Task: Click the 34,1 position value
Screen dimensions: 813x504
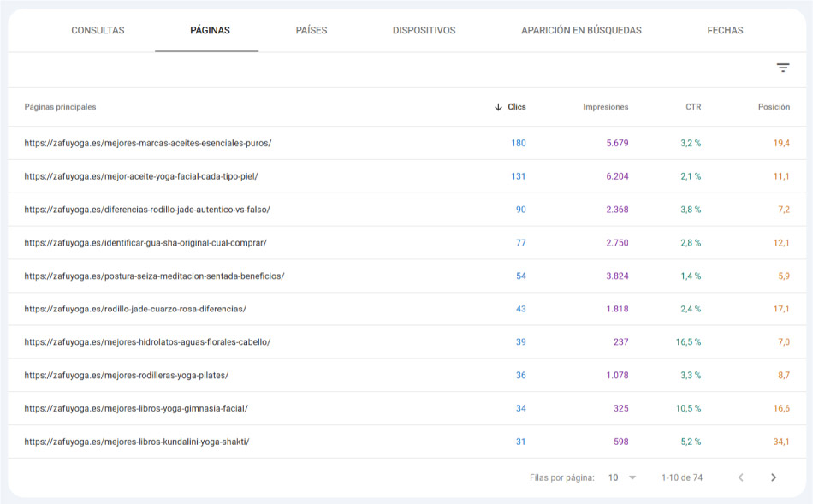Action: coord(781,442)
